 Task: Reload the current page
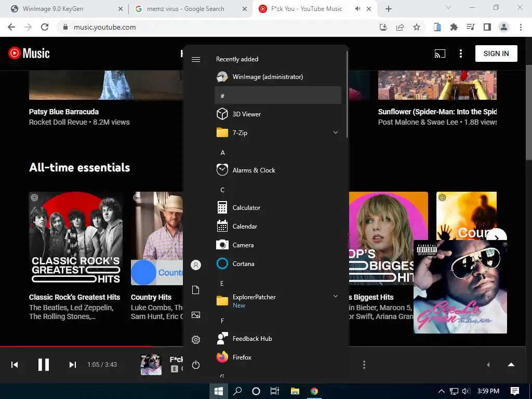(x=45, y=27)
